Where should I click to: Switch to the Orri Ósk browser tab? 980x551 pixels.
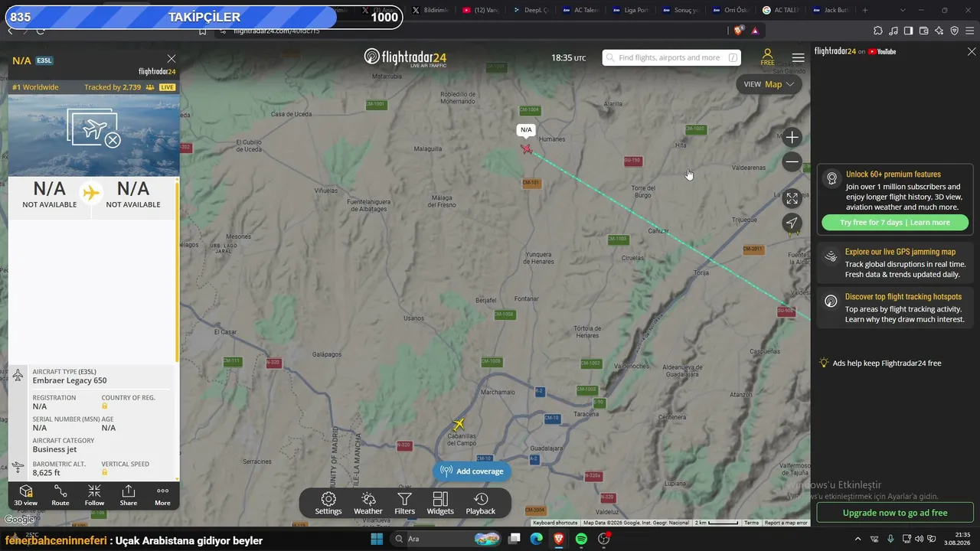point(730,10)
